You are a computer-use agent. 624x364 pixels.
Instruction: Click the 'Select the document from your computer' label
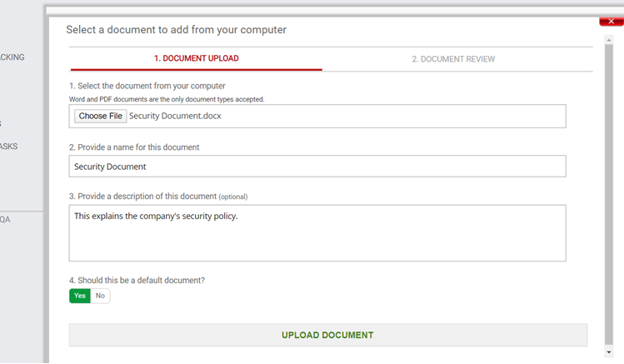pos(147,86)
